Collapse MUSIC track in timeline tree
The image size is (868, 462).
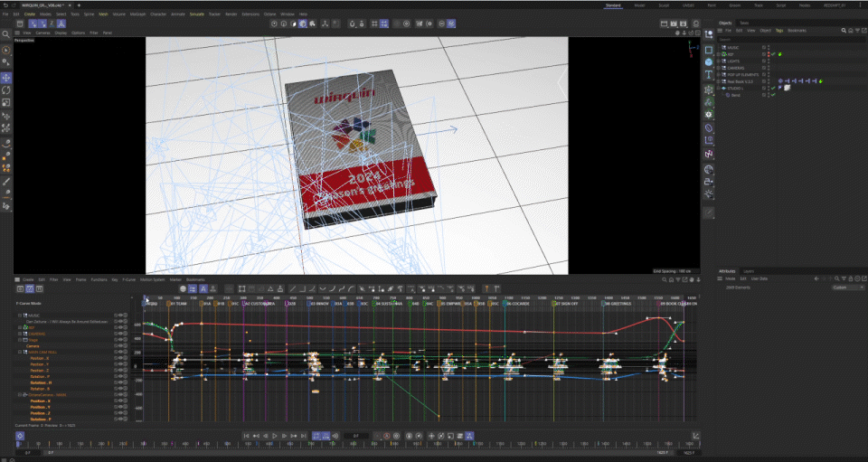pos(20,315)
